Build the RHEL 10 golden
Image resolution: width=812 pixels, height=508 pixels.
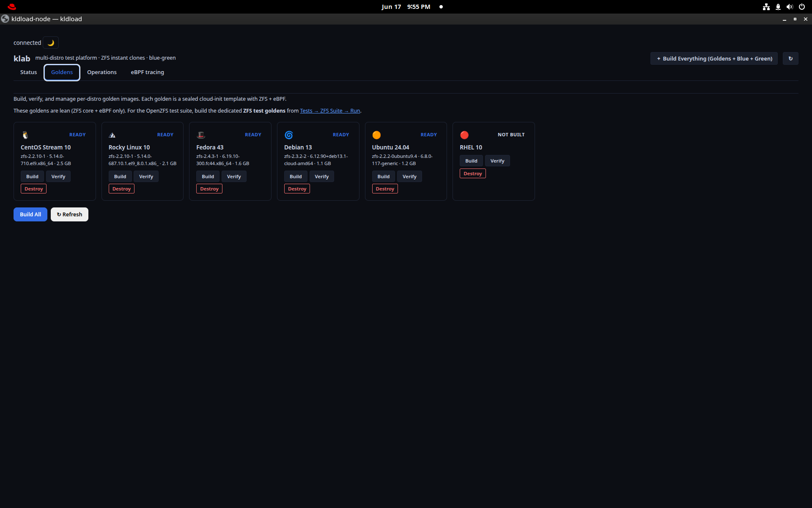[x=471, y=161]
